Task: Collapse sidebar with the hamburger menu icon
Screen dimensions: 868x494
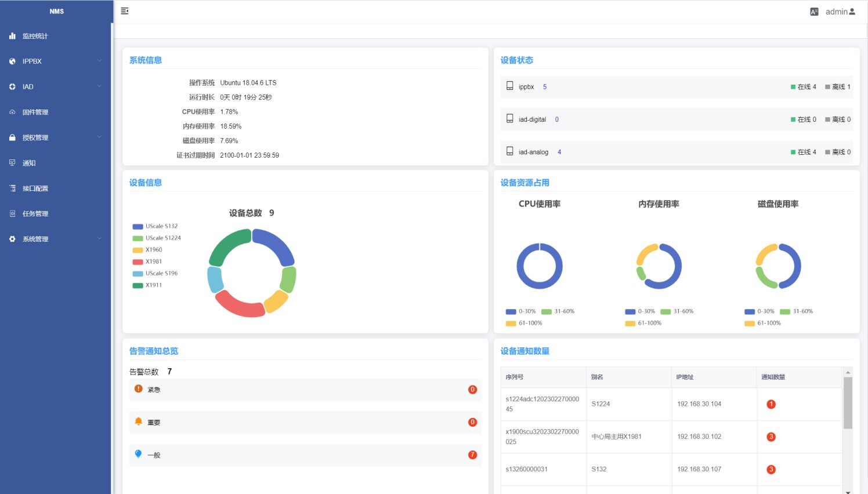Action: 125,11
